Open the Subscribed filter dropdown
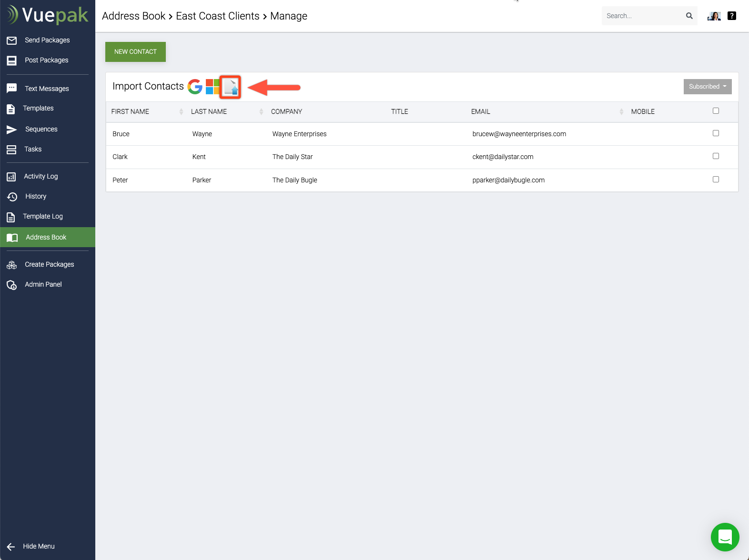 (x=707, y=87)
